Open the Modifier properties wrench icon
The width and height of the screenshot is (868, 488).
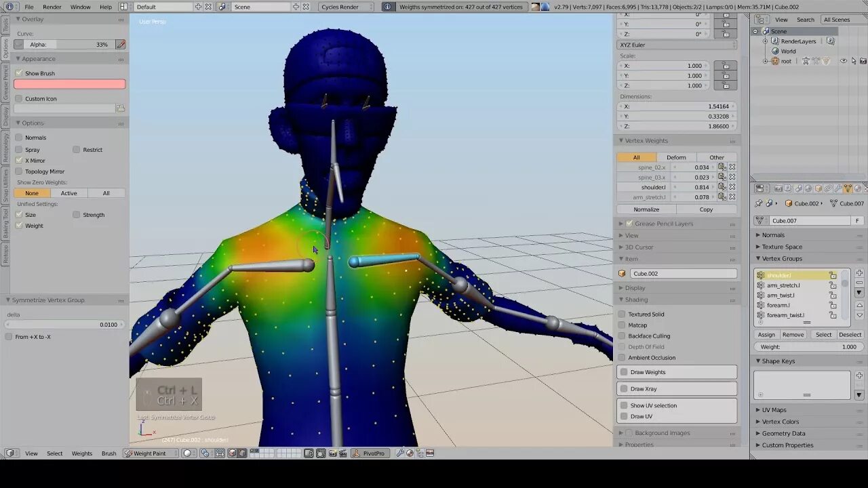838,188
